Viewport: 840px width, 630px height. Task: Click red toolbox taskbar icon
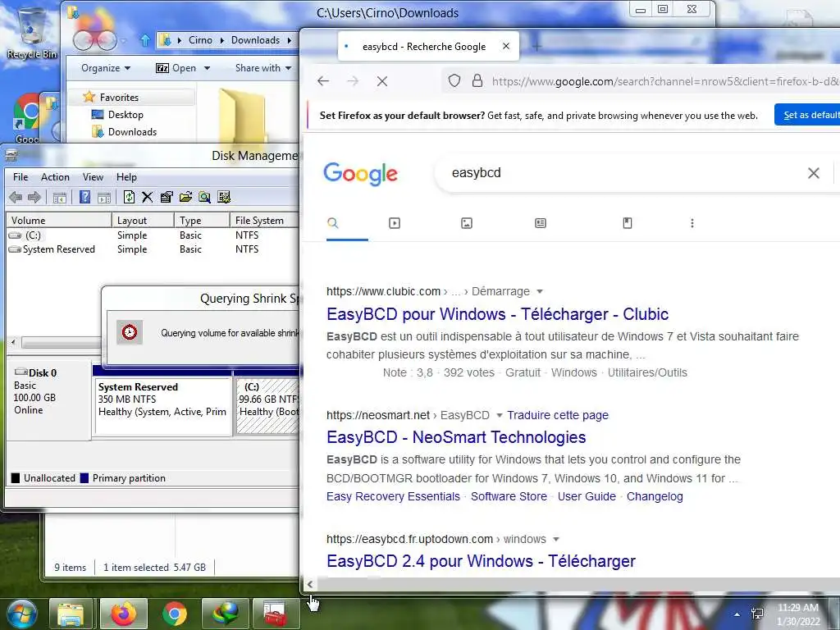point(276,614)
